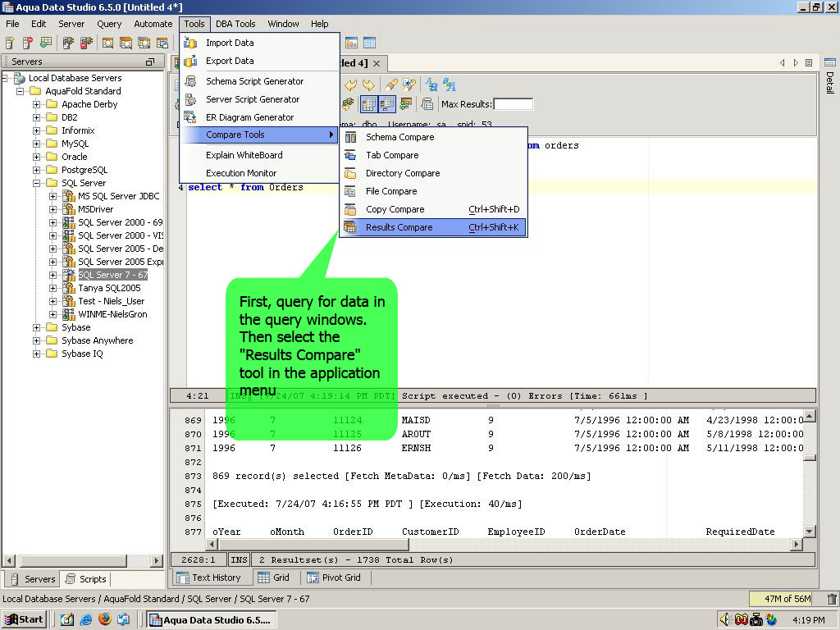Image resolution: width=840 pixels, height=630 pixels.
Task: Click the Max Results input field
Action: click(514, 104)
